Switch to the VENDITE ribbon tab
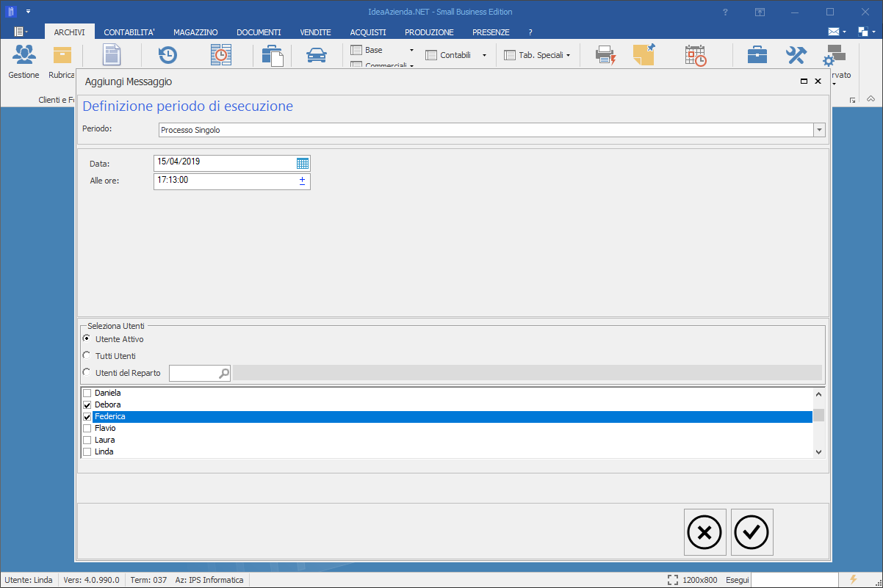The height and width of the screenshot is (588, 883). [315, 32]
